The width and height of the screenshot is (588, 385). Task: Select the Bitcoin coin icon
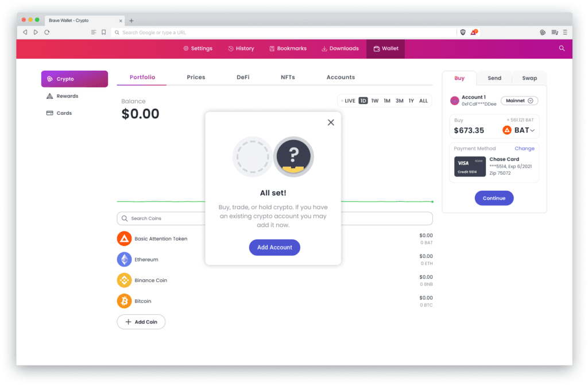(x=124, y=301)
